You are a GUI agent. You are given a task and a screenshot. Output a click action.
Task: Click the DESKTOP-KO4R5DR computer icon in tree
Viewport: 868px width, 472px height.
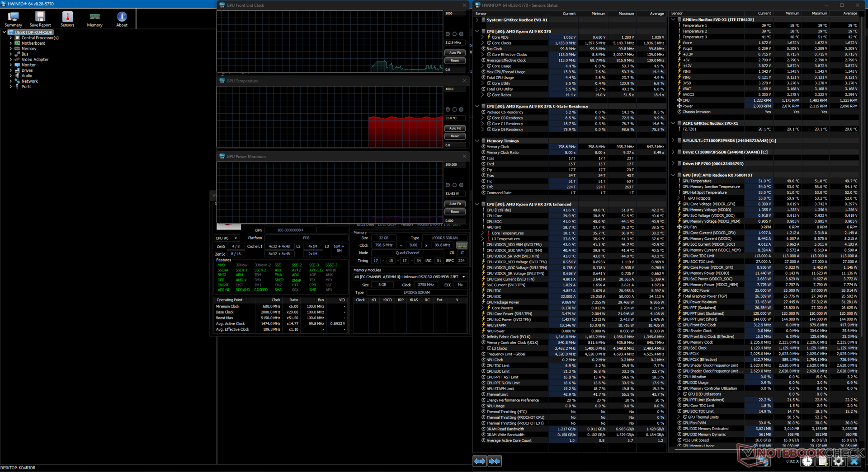(x=11, y=33)
